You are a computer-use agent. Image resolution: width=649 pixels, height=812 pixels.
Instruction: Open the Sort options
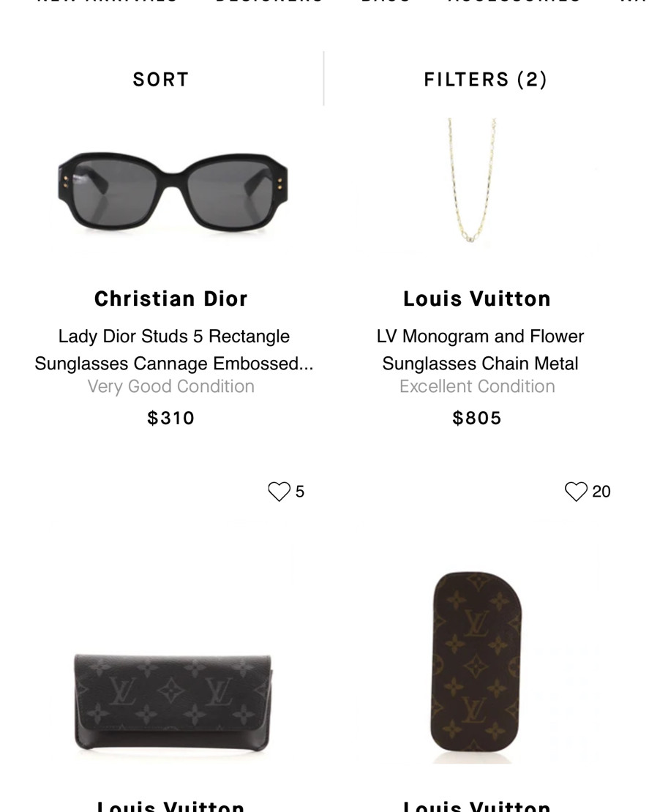click(161, 79)
